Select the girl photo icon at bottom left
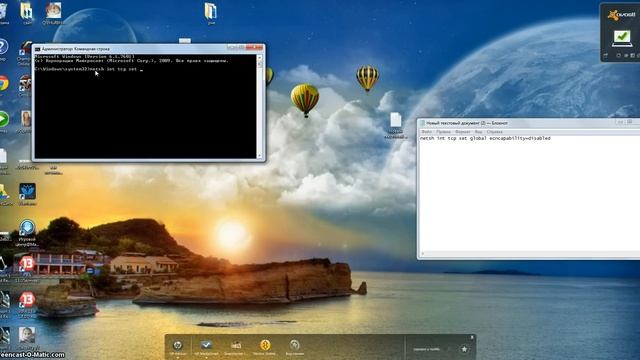The image size is (640, 360). pos(27,336)
